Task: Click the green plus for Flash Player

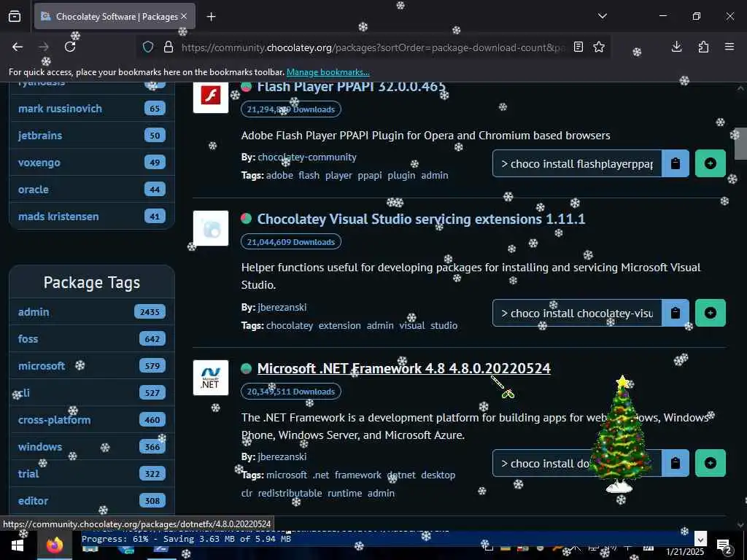Action: click(x=711, y=163)
